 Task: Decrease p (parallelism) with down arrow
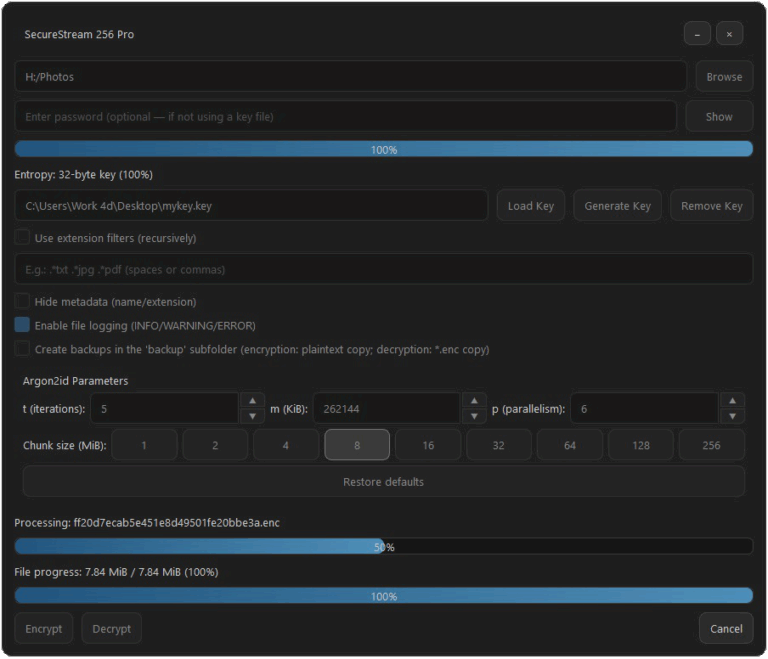click(733, 416)
